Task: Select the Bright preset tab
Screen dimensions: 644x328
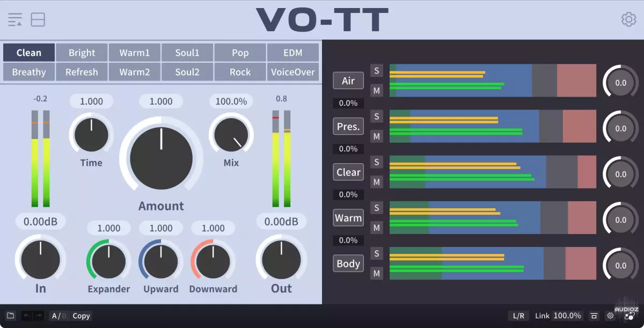Action: pos(82,53)
